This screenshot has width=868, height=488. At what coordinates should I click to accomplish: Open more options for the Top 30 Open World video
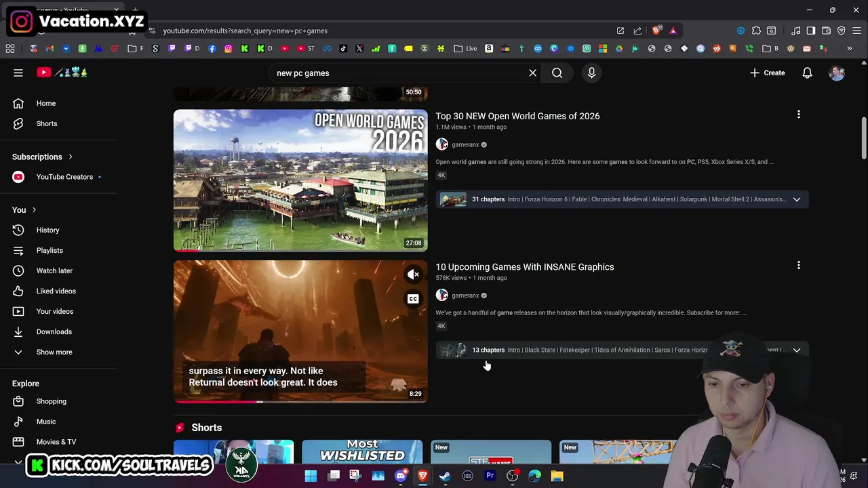[798, 115]
